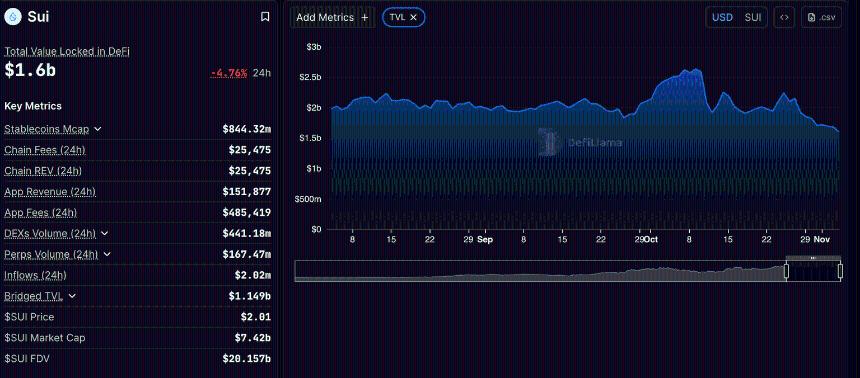Click the Sui chain logo icon
This screenshot has height=378, width=860.
pyautogui.click(x=12, y=17)
